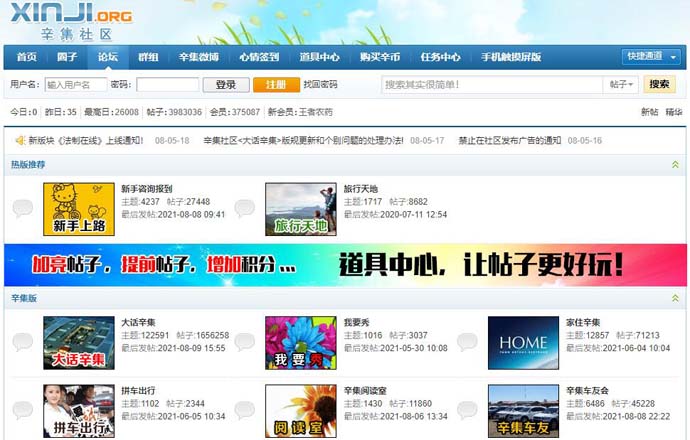Focus the 用户名 username input field
Screen dimensions: 690x440
76,85
